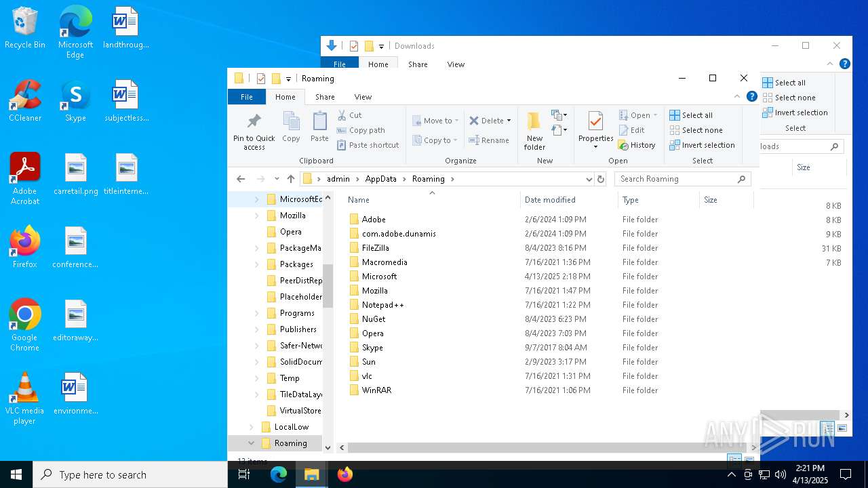Expand LocalLow node in tree
This screenshot has width=868, height=488.
coord(251,427)
